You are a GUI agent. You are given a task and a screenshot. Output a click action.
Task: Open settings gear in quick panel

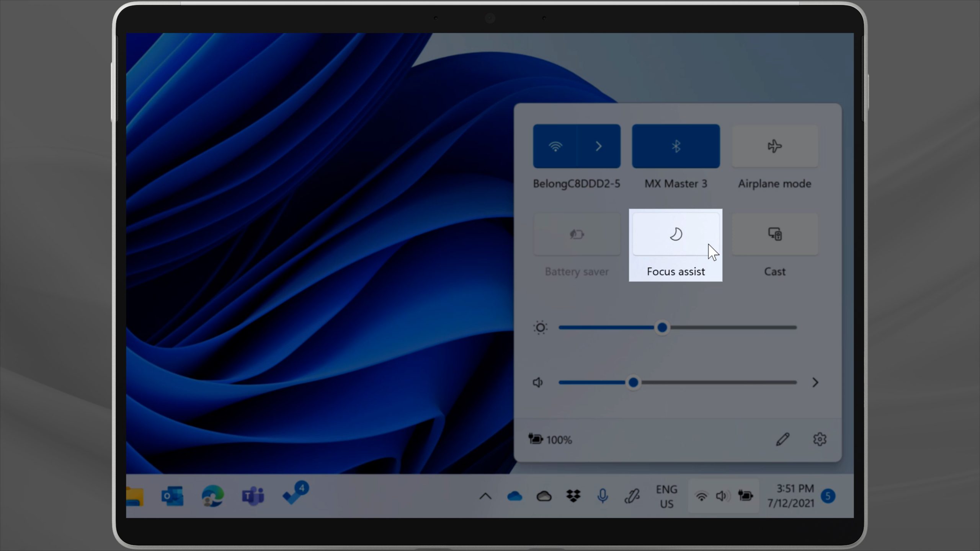[820, 439]
